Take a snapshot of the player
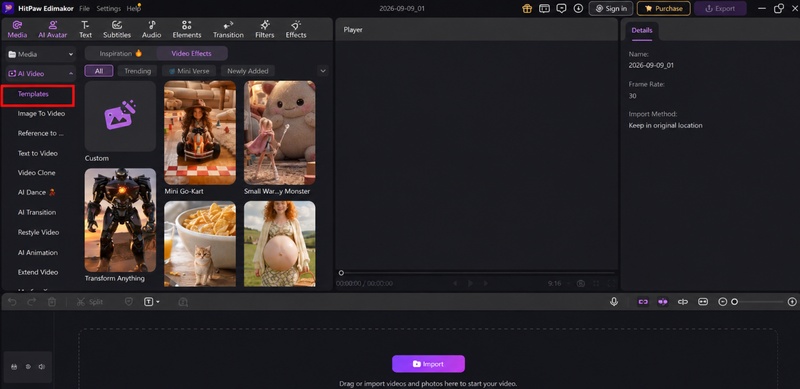The image size is (800, 389). [581, 283]
